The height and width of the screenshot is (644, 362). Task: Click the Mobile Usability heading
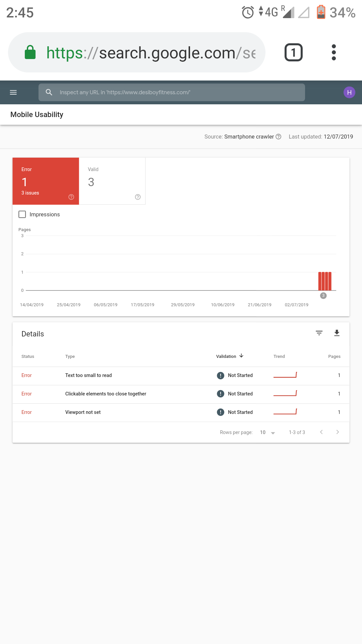pyautogui.click(x=37, y=114)
